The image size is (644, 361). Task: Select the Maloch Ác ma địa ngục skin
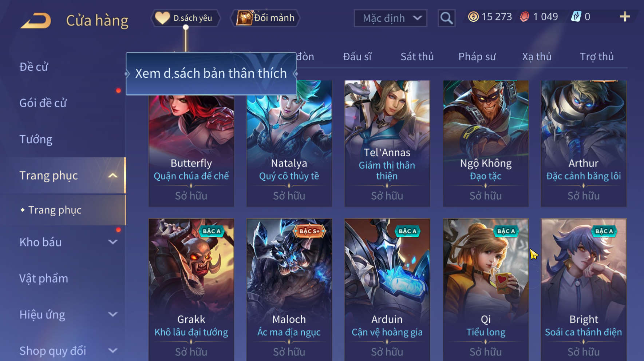coord(289,290)
